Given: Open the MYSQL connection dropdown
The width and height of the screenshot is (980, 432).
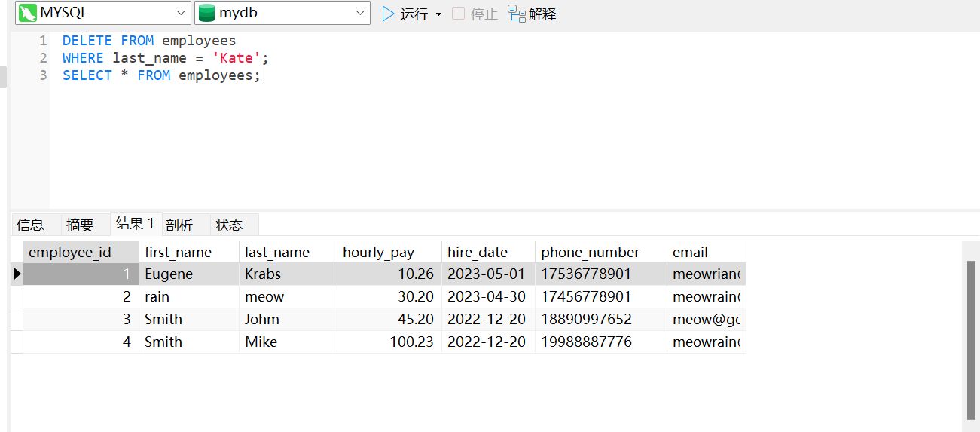Looking at the screenshot, I should tap(182, 13).
